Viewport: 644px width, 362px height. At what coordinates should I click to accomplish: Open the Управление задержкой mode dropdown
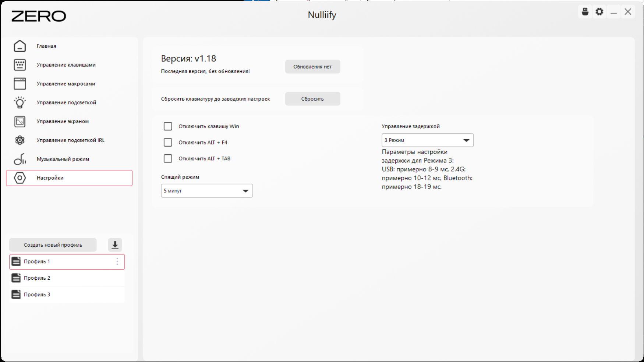pyautogui.click(x=428, y=140)
